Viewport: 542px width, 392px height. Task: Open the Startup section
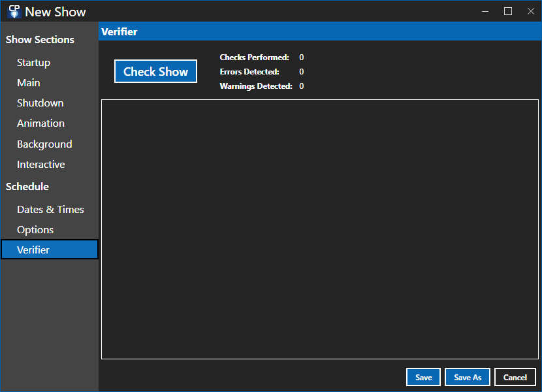click(33, 63)
